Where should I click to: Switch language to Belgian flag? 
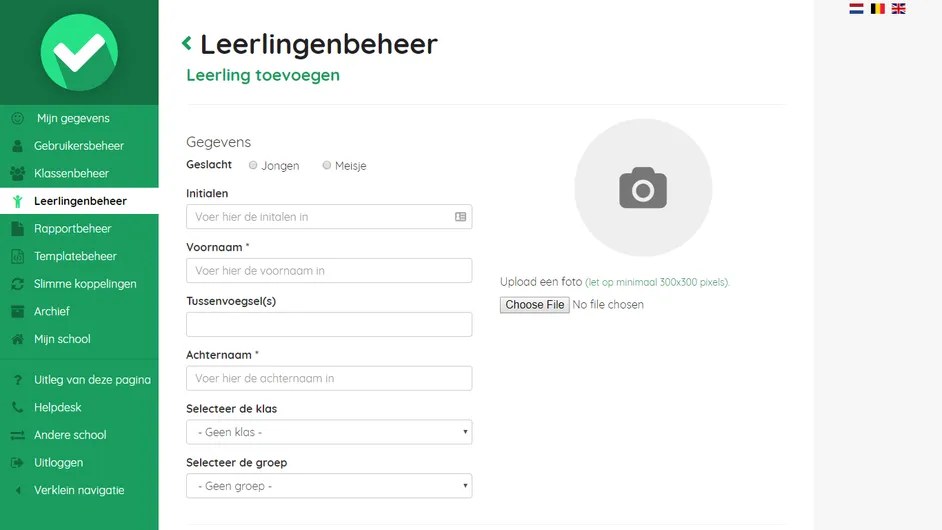click(878, 8)
